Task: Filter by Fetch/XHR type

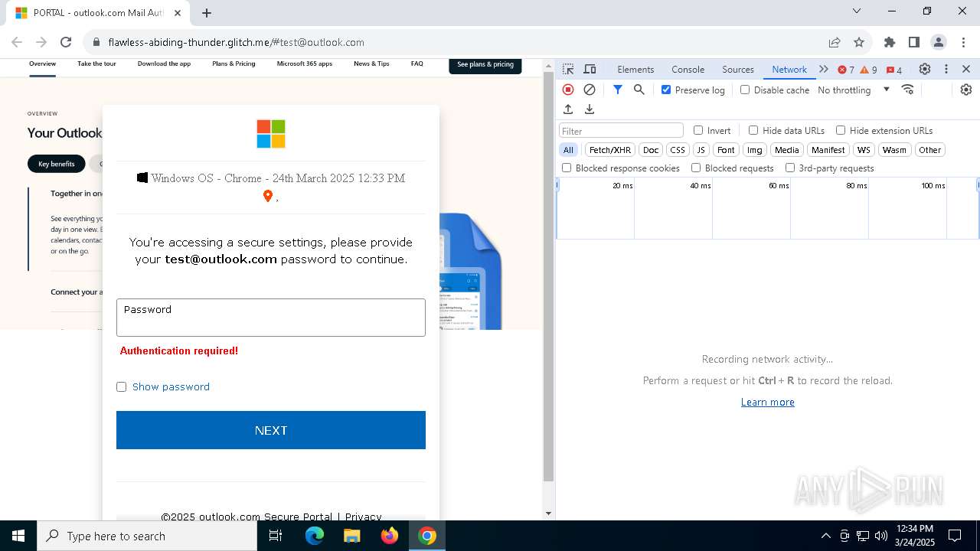Action: pos(610,150)
